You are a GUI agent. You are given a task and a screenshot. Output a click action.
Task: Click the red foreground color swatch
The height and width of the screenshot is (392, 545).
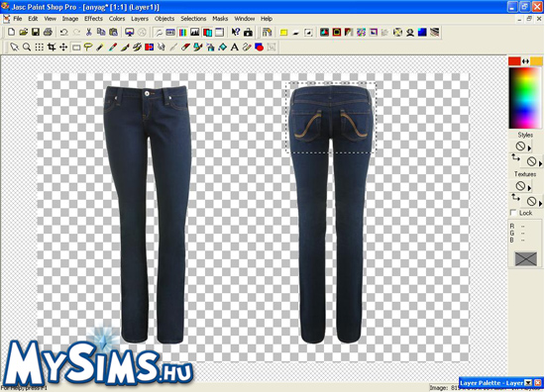click(x=514, y=61)
